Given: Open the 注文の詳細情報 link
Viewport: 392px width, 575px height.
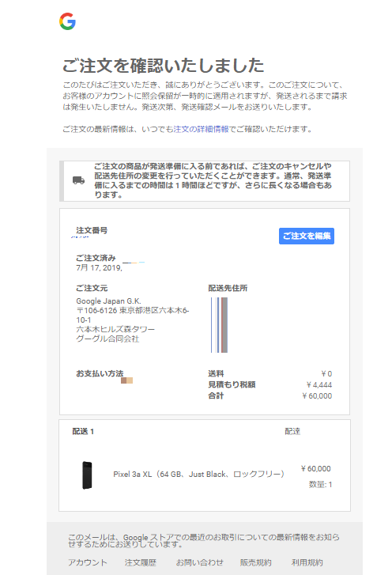Looking at the screenshot, I should tap(201, 129).
